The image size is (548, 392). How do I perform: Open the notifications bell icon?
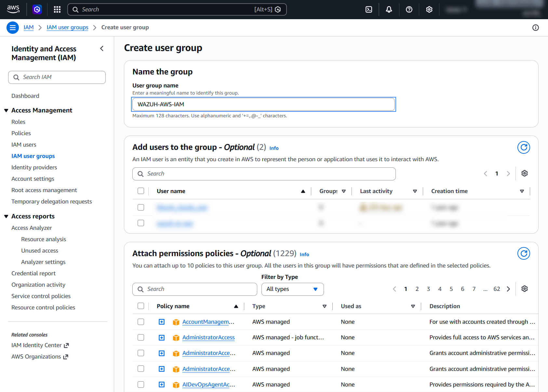389,9
